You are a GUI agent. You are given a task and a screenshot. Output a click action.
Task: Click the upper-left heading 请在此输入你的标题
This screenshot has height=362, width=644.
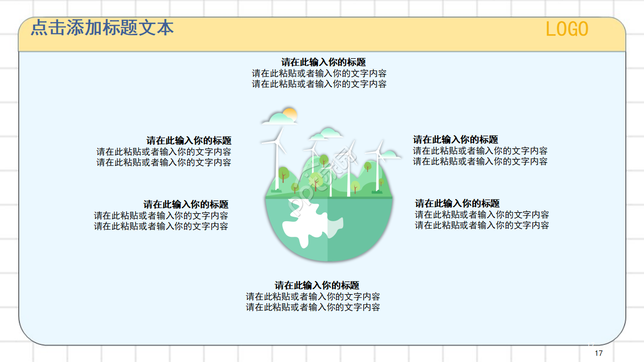189,141
